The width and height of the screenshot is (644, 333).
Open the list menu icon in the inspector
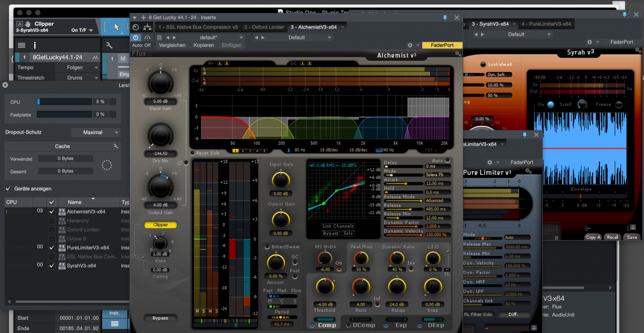tap(22, 45)
